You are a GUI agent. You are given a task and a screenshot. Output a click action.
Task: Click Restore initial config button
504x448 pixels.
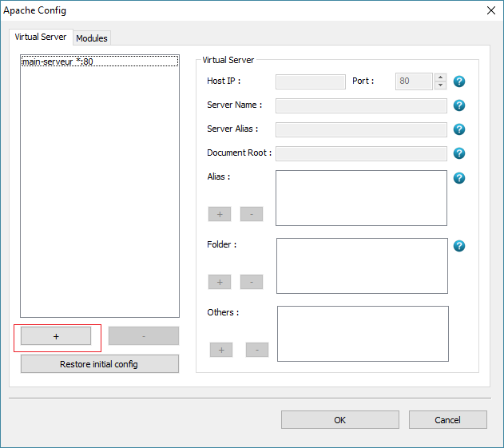[x=99, y=364]
